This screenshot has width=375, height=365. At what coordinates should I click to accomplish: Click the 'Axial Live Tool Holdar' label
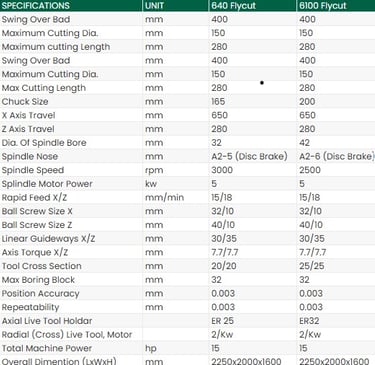tap(47, 321)
